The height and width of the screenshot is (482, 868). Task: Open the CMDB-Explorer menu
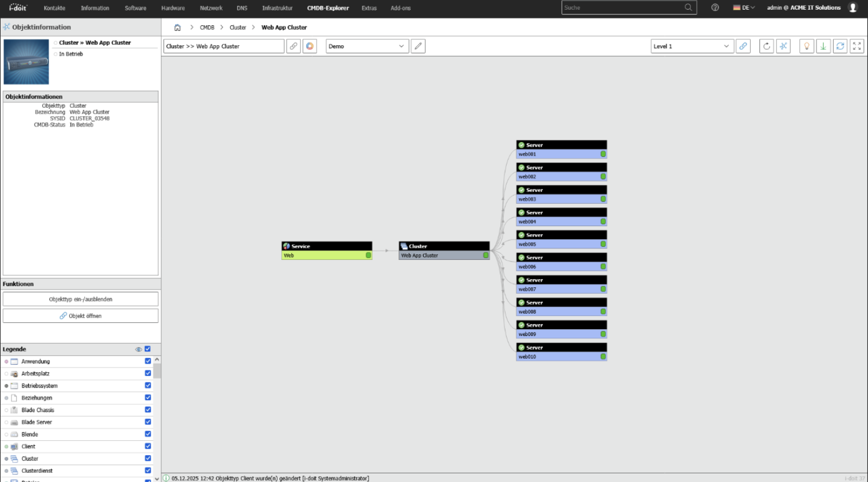tap(328, 8)
